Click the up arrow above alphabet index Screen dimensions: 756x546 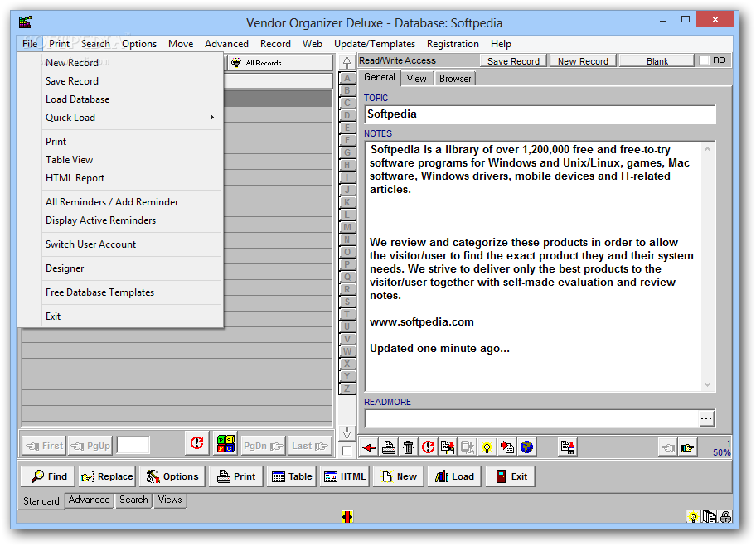[346, 61]
